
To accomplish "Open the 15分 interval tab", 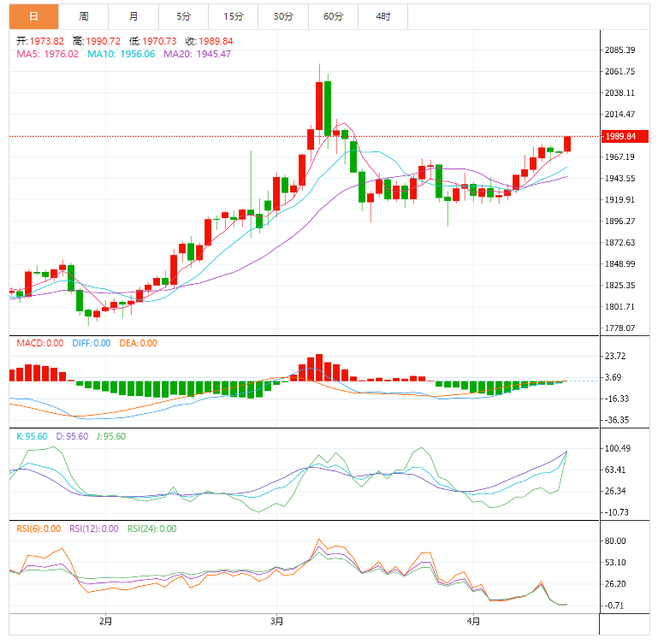I will (x=234, y=17).
